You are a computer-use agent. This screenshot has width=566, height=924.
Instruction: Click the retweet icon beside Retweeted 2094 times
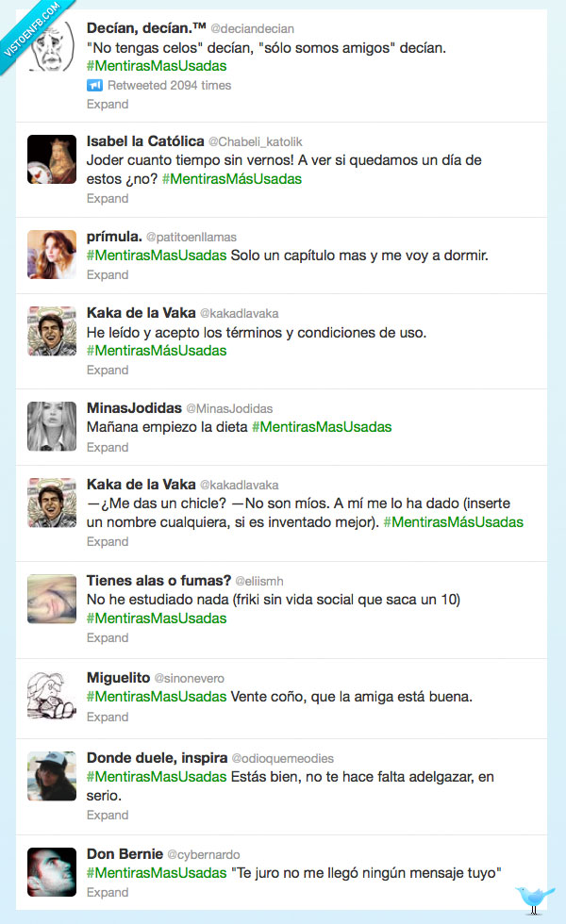(94, 86)
